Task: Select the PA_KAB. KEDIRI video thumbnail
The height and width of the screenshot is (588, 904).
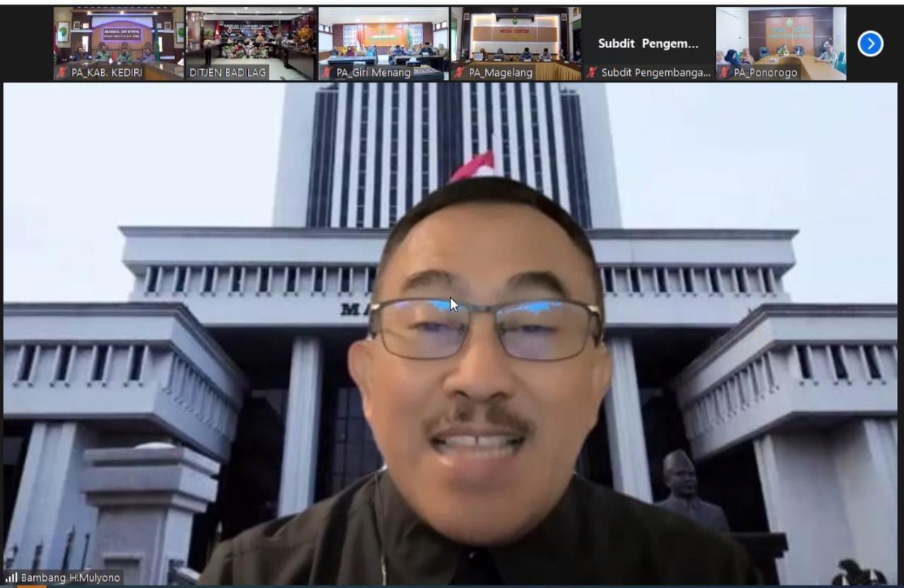Action: pos(119,37)
